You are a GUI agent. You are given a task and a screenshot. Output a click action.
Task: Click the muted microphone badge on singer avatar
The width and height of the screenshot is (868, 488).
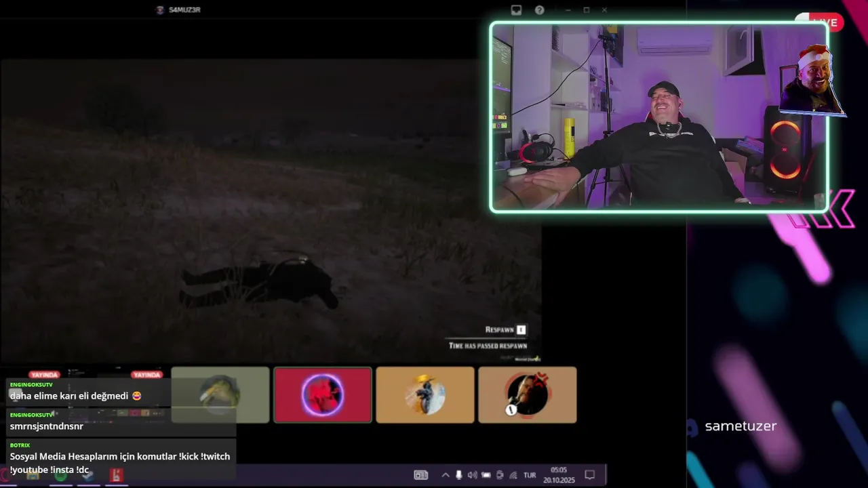click(512, 409)
